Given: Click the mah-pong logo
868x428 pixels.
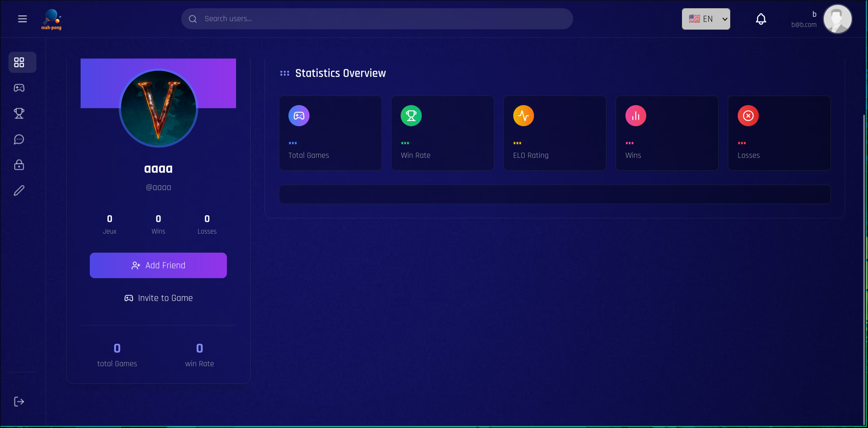Looking at the screenshot, I should tap(51, 19).
